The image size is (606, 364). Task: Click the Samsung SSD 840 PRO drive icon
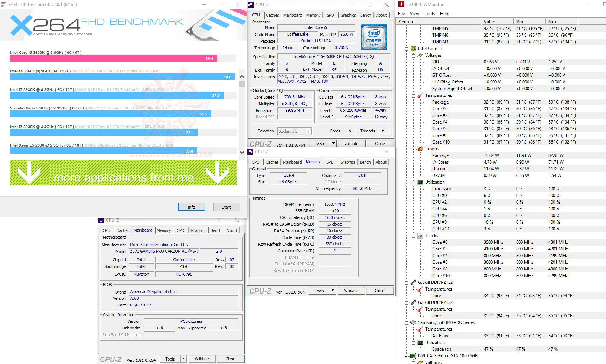413,322
